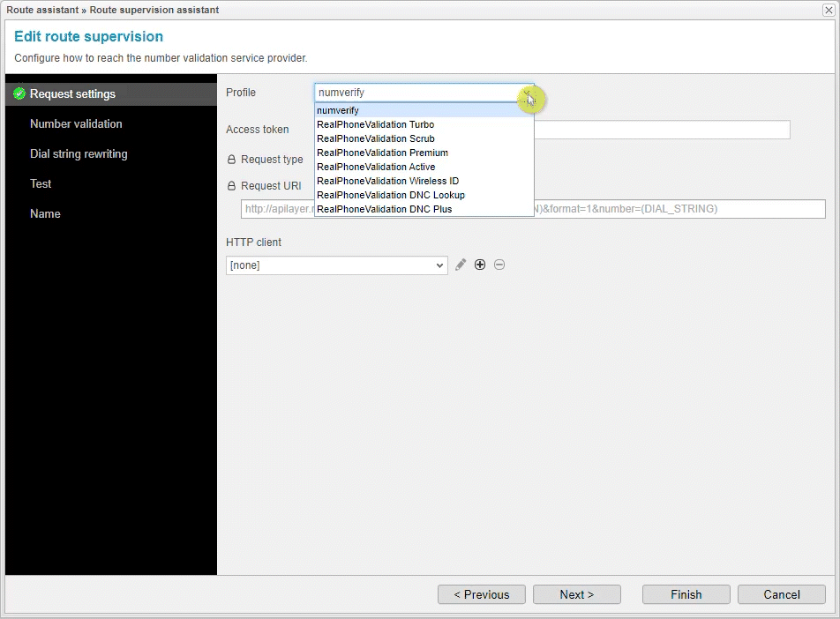Choose RealPhoneValidation DNC Lookup profile
The width and height of the screenshot is (840, 619).
pyautogui.click(x=424, y=195)
